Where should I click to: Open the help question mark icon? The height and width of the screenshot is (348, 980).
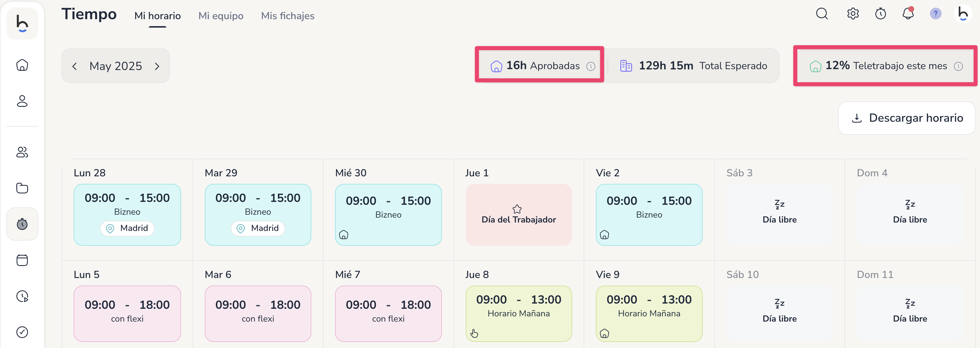pyautogui.click(x=935, y=14)
